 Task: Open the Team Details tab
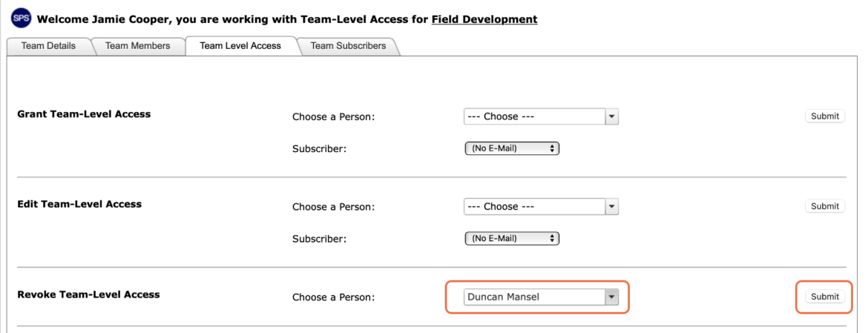point(48,46)
